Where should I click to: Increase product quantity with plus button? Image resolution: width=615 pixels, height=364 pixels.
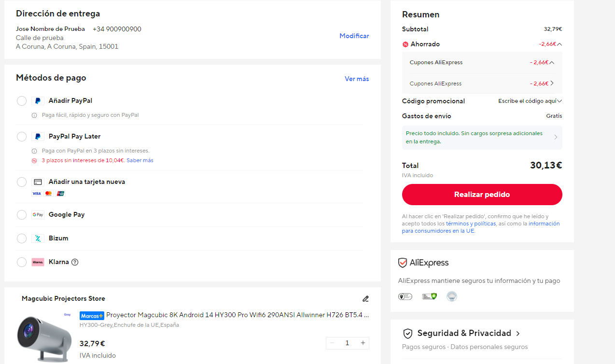coord(363,343)
